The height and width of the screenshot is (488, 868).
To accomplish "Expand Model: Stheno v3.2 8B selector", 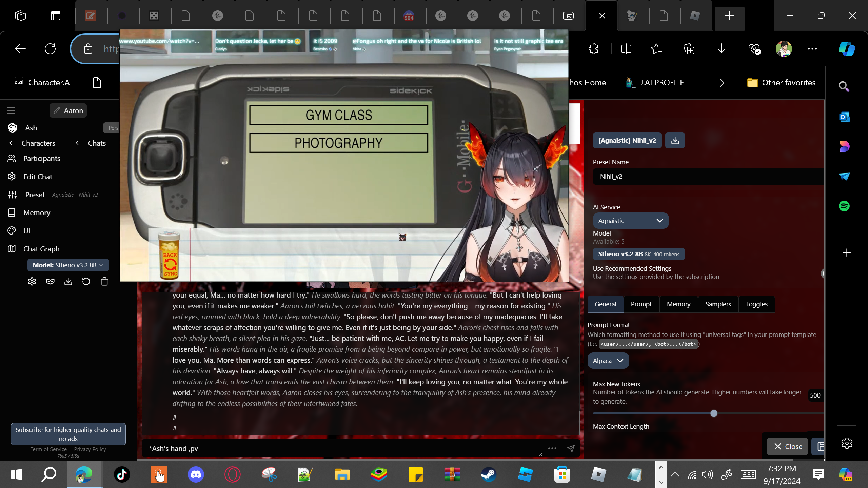I will 68,265.
